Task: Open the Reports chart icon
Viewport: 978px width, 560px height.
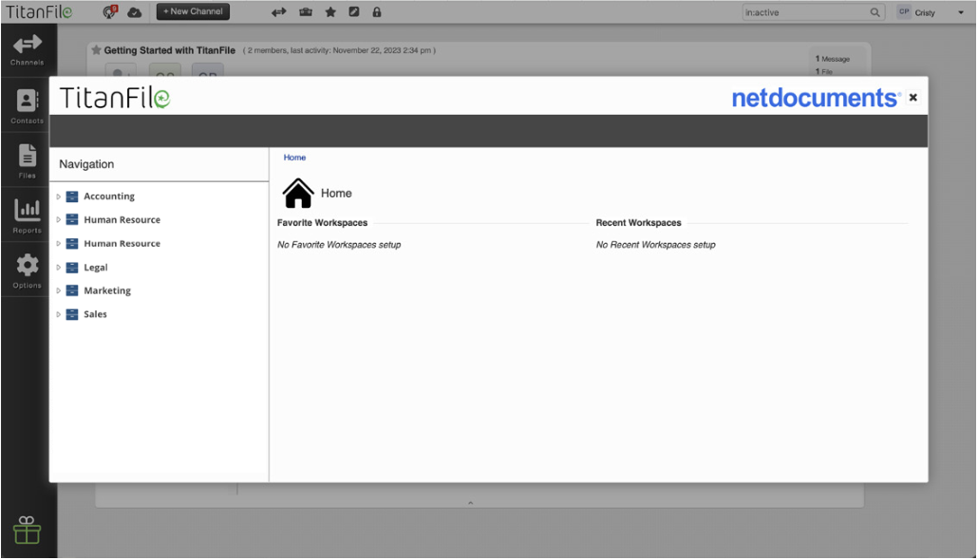Action: 27,215
